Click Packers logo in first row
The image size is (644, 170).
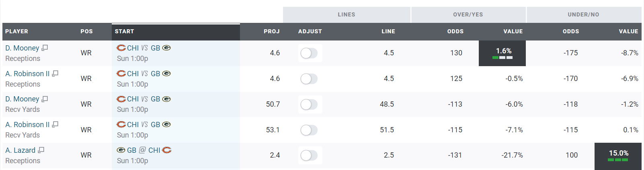pos(166,48)
